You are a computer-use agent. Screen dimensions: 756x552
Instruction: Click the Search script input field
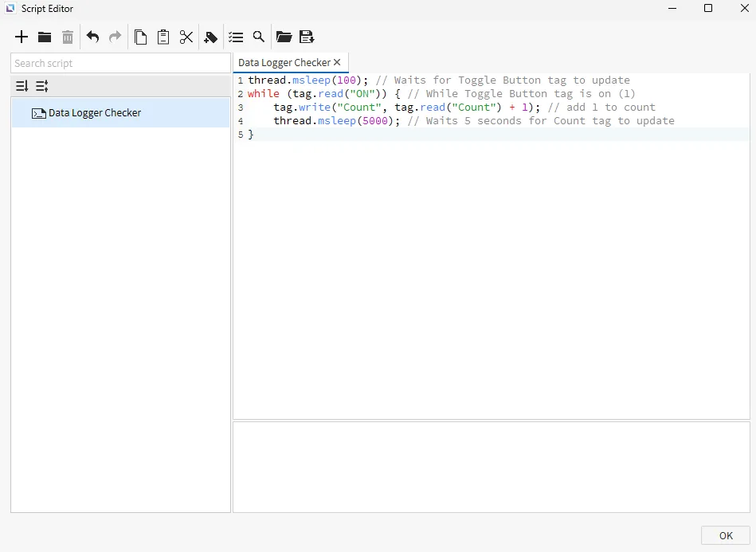(119, 63)
